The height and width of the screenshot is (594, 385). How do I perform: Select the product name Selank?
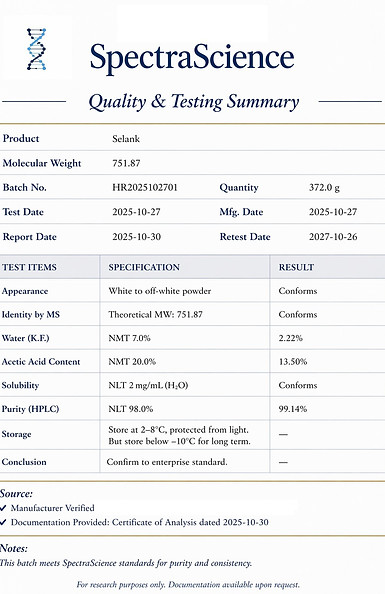point(126,139)
